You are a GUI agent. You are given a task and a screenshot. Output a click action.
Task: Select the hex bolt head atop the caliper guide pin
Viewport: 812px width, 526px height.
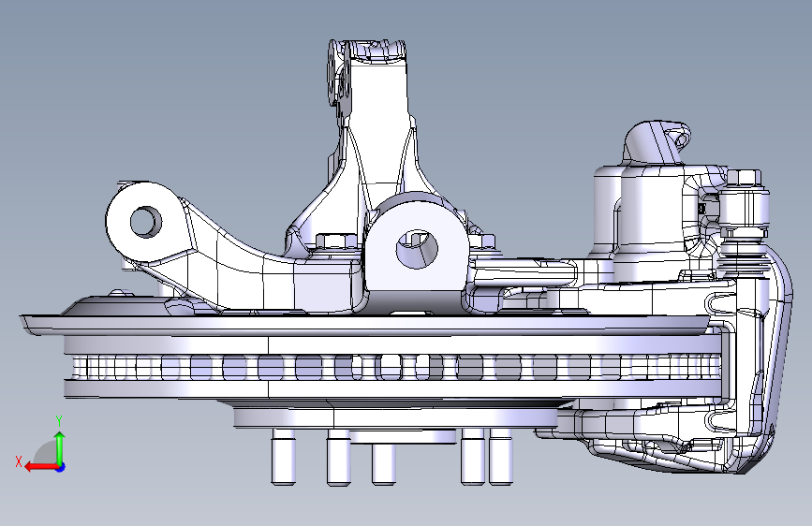[745, 178]
